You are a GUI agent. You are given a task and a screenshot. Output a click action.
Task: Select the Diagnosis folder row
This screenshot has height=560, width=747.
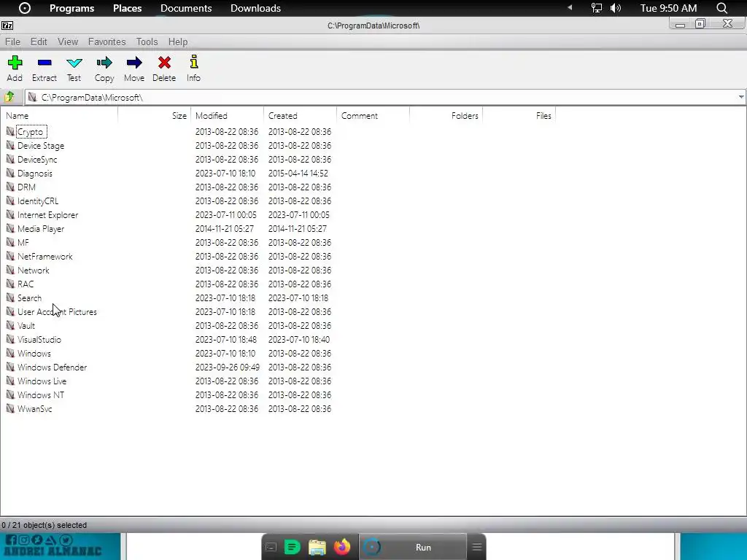35,174
